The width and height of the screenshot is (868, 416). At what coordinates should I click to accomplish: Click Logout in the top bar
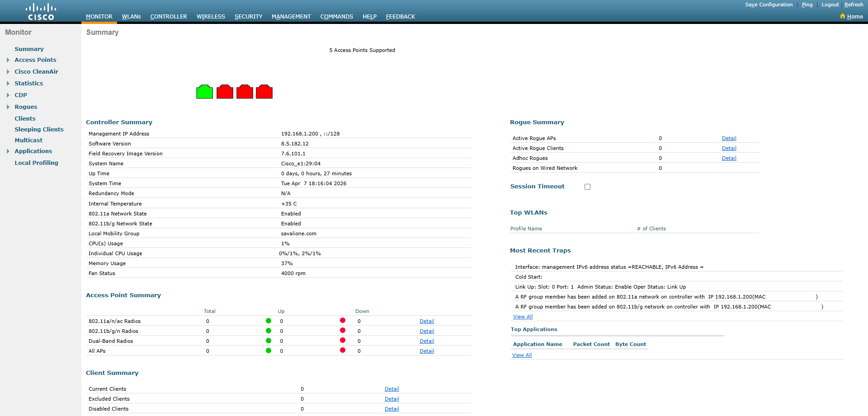[830, 5]
